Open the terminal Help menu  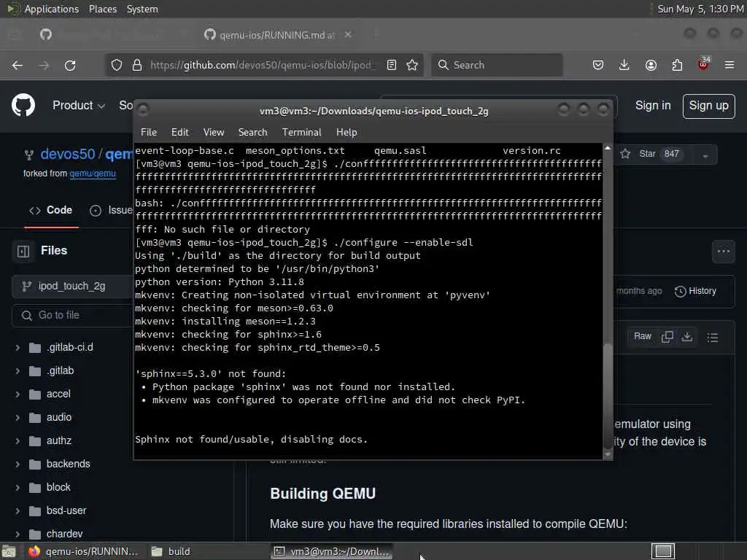347,133
